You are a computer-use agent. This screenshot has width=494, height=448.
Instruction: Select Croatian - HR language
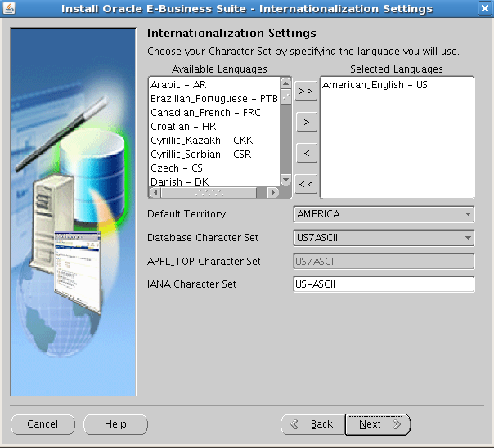pos(214,127)
